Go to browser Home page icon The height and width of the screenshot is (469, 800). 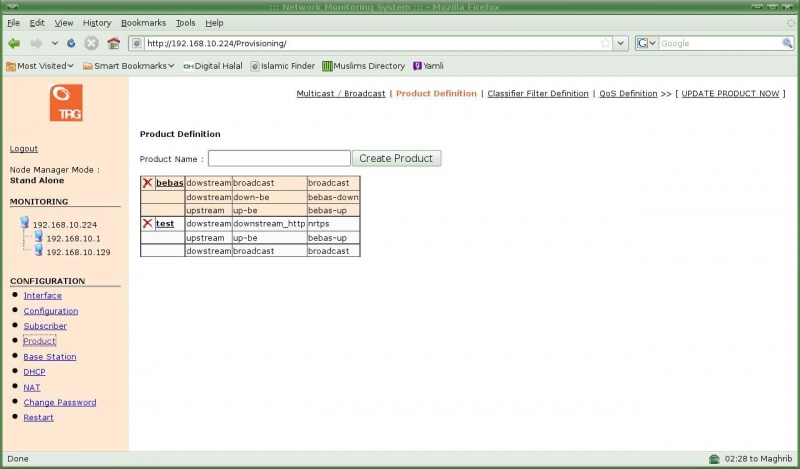pyautogui.click(x=113, y=43)
